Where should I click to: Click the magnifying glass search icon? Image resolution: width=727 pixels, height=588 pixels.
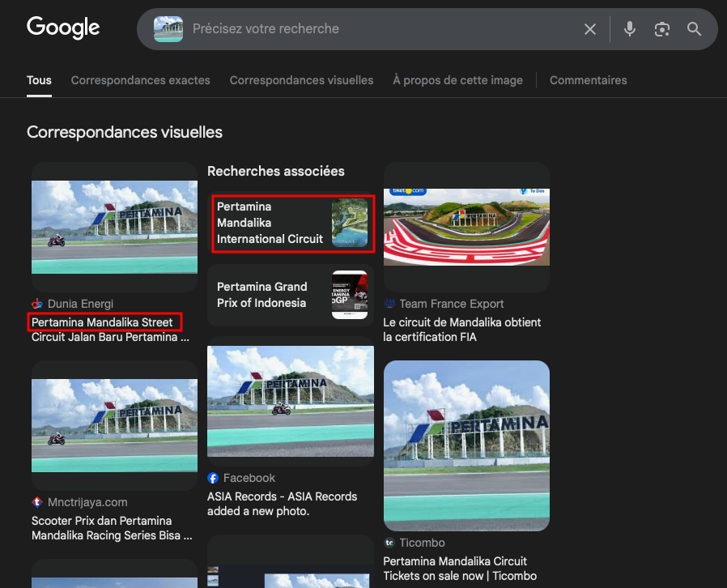tap(694, 29)
